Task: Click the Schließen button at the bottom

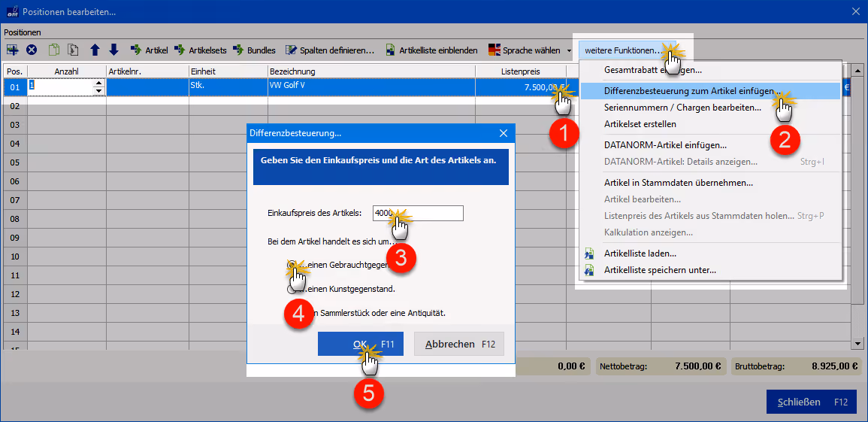Action: click(812, 402)
